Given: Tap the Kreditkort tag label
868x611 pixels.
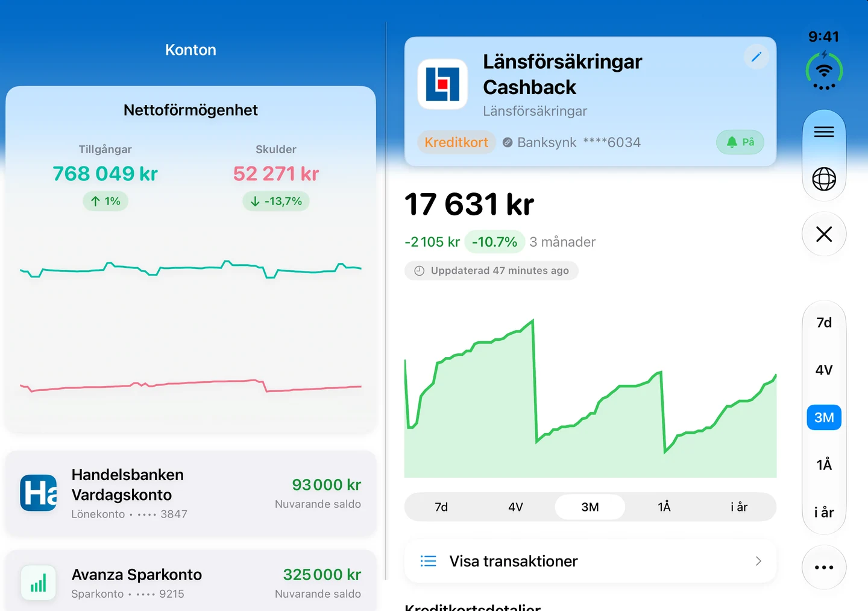Looking at the screenshot, I should [456, 142].
